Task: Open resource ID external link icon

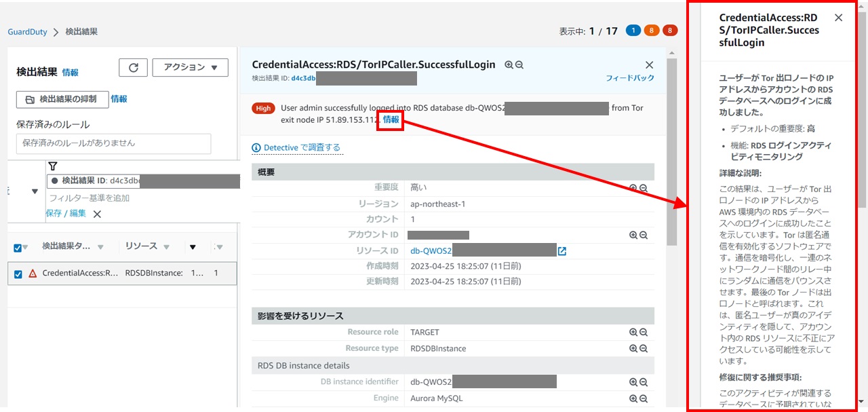Action: pyautogui.click(x=561, y=251)
